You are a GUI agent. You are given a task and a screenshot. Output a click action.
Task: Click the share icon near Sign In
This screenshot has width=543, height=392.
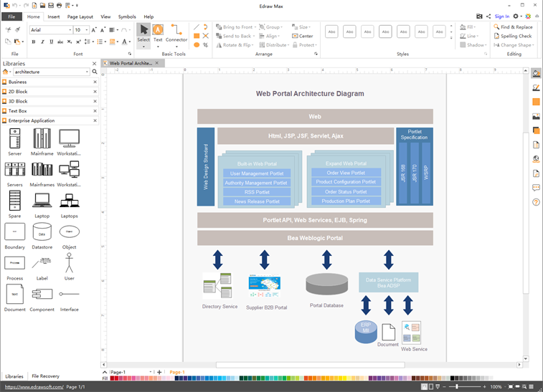488,16
